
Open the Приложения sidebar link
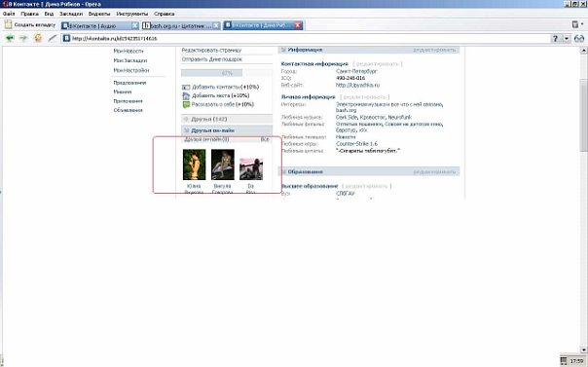click(x=128, y=101)
